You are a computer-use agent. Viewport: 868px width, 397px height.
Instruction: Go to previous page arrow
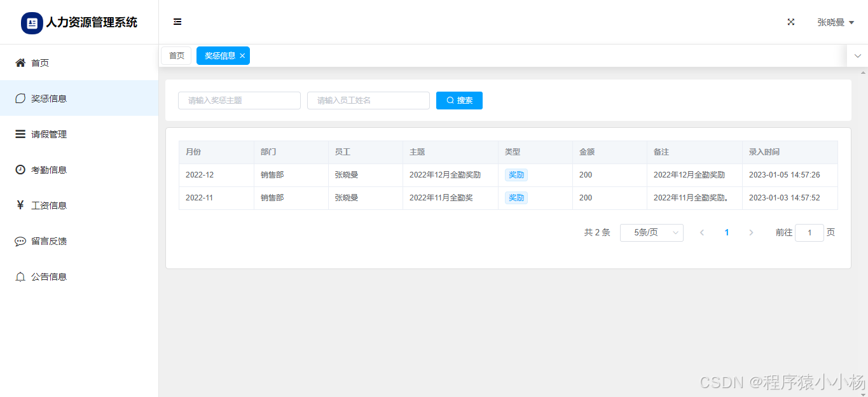tap(702, 233)
